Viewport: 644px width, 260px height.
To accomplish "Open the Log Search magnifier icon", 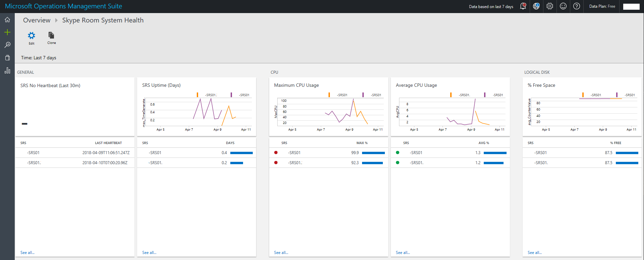I will coord(7,45).
